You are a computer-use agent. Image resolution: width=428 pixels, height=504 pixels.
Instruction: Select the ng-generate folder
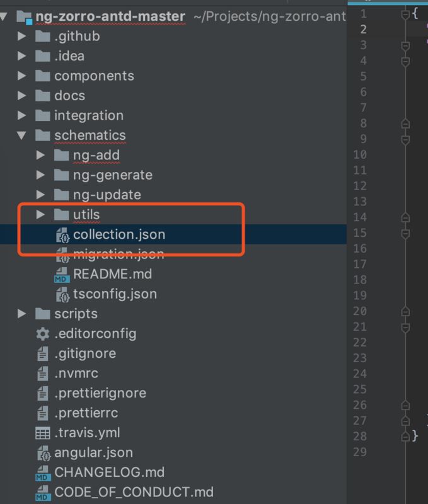(x=112, y=175)
